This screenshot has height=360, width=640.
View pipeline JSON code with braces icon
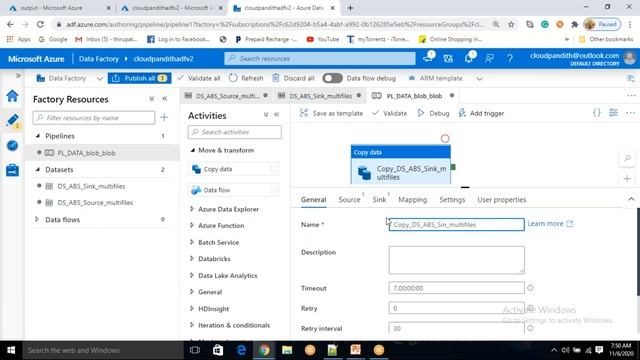point(597,113)
